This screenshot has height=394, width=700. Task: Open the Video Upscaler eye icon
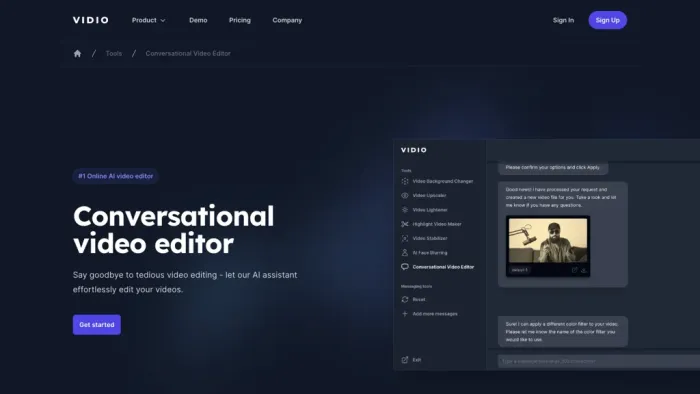pos(405,195)
